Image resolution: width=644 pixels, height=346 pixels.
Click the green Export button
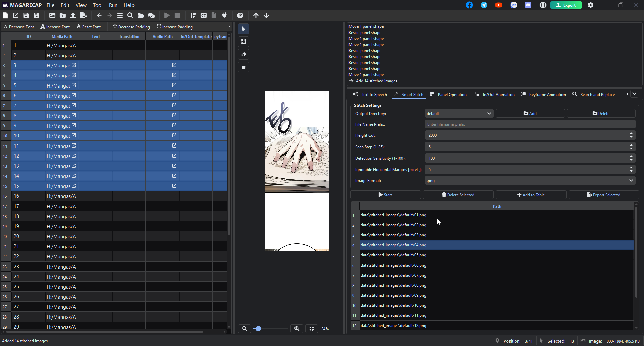click(566, 5)
